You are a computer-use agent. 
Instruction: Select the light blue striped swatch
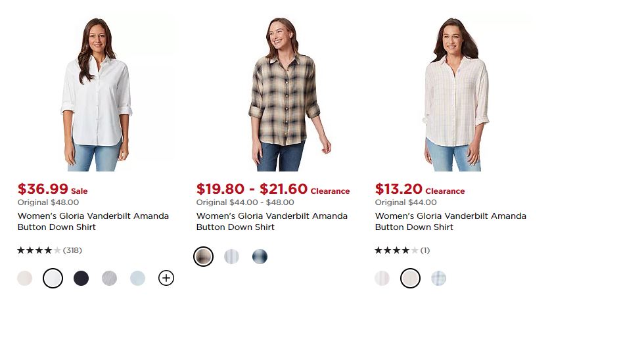point(231,256)
